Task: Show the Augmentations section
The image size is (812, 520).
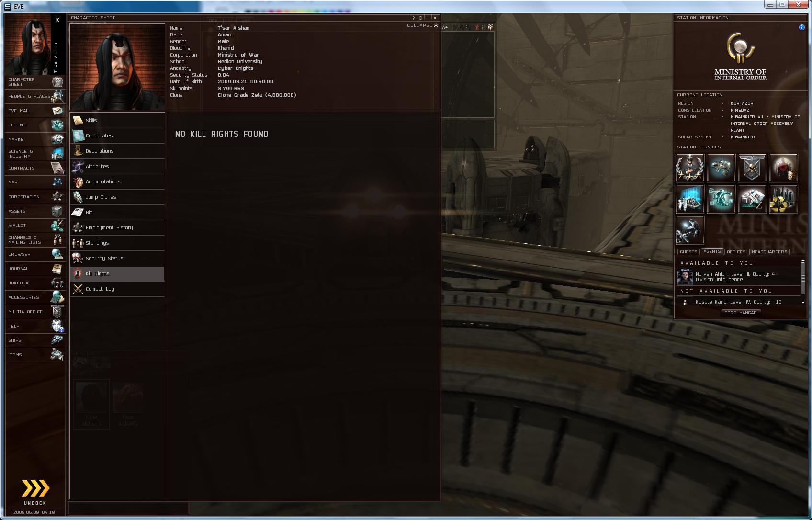Action: (117, 182)
